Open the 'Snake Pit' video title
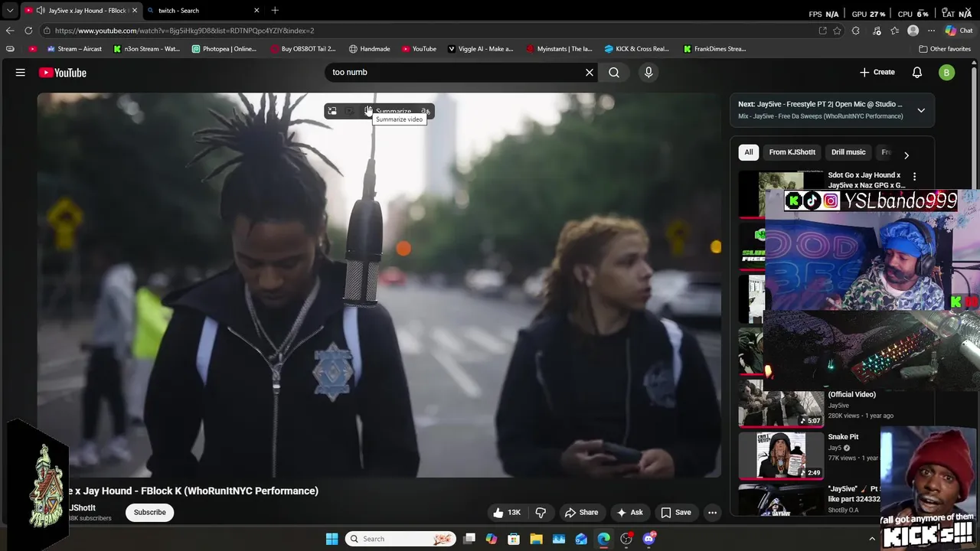 coord(843,437)
